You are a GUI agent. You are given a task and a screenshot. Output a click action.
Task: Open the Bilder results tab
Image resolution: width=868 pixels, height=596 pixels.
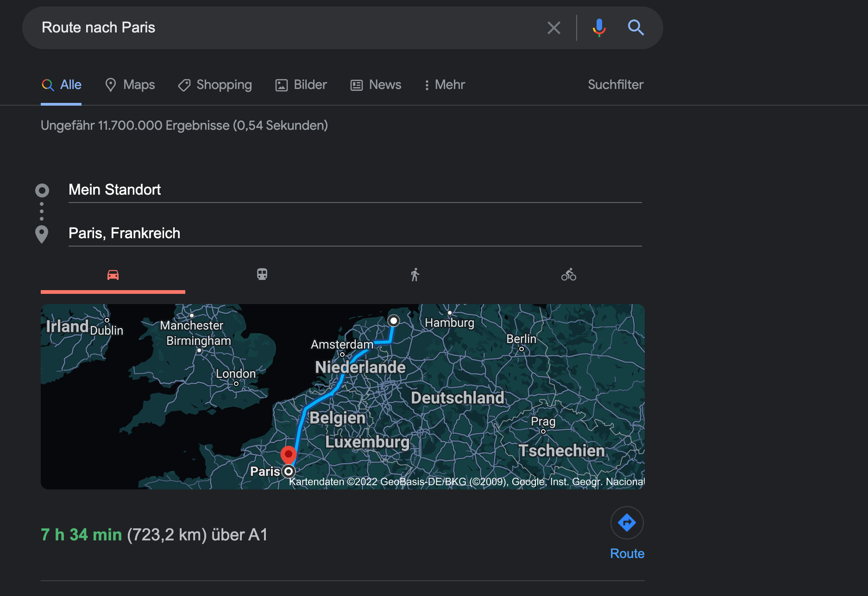(x=301, y=85)
